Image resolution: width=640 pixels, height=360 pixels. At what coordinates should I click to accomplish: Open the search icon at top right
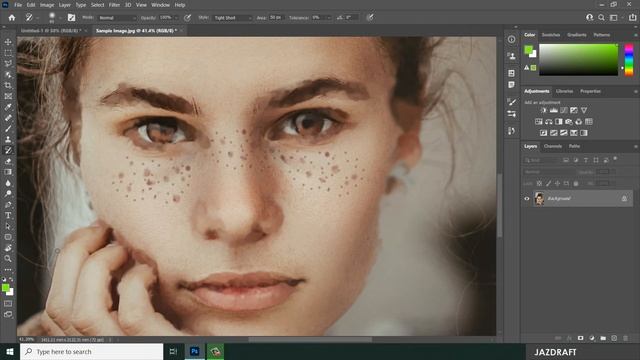(601, 18)
